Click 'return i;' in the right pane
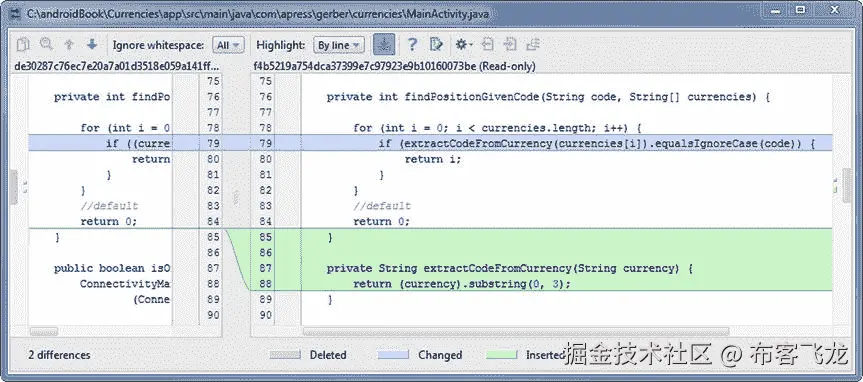 click(433, 159)
